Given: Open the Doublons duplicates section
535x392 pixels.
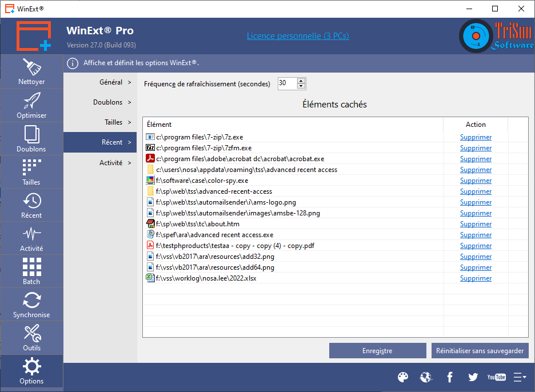Looking at the screenshot, I should pyautogui.click(x=31, y=138).
